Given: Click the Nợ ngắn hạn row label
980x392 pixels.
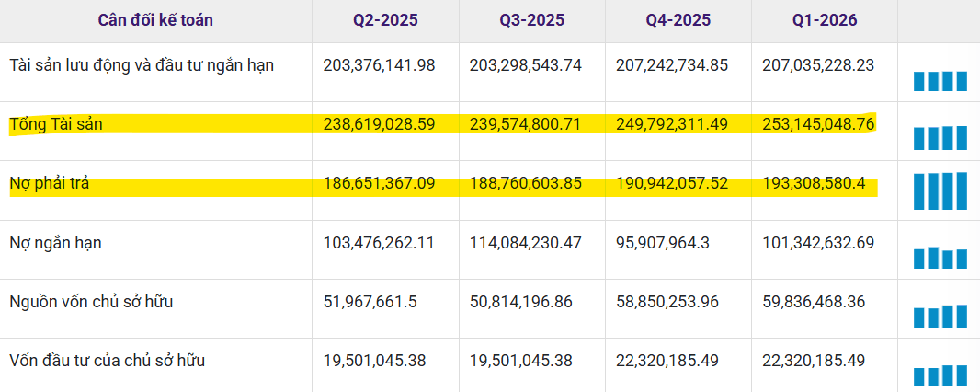Looking at the screenshot, I should click(55, 243).
